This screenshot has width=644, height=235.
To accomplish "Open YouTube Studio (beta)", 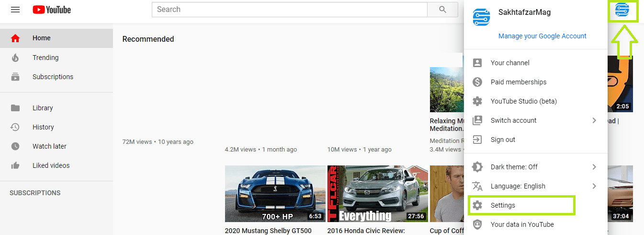I will (523, 101).
